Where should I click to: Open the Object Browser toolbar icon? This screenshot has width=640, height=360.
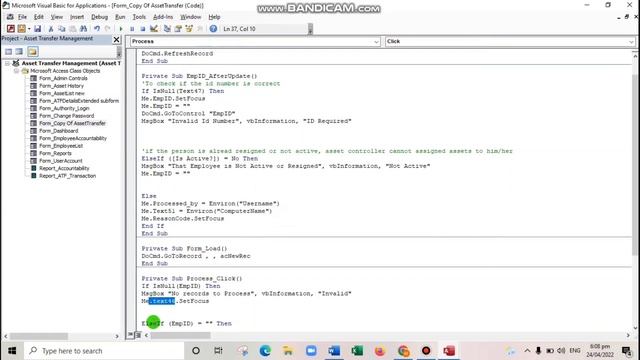[189, 29]
